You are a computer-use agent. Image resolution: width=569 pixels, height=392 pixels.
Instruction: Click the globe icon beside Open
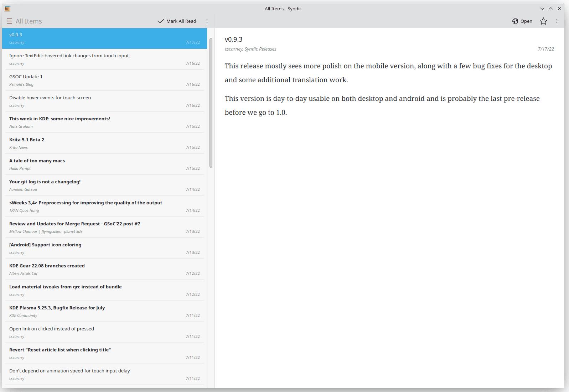[515, 21]
